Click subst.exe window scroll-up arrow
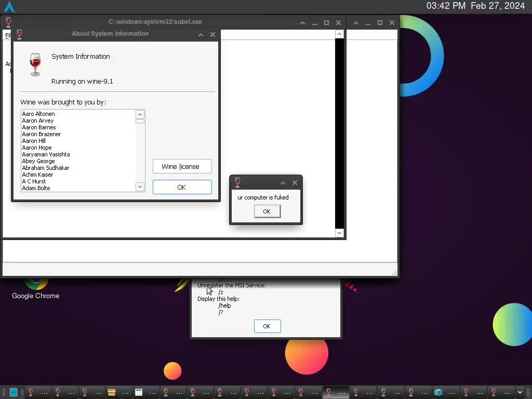This screenshot has width=532, height=399. 339,34
